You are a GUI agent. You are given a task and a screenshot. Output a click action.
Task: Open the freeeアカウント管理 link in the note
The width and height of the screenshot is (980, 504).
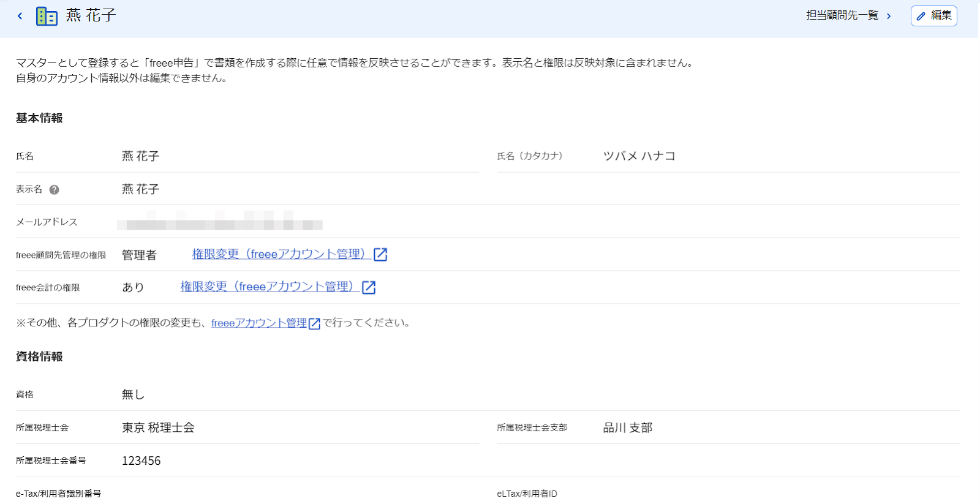click(259, 323)
